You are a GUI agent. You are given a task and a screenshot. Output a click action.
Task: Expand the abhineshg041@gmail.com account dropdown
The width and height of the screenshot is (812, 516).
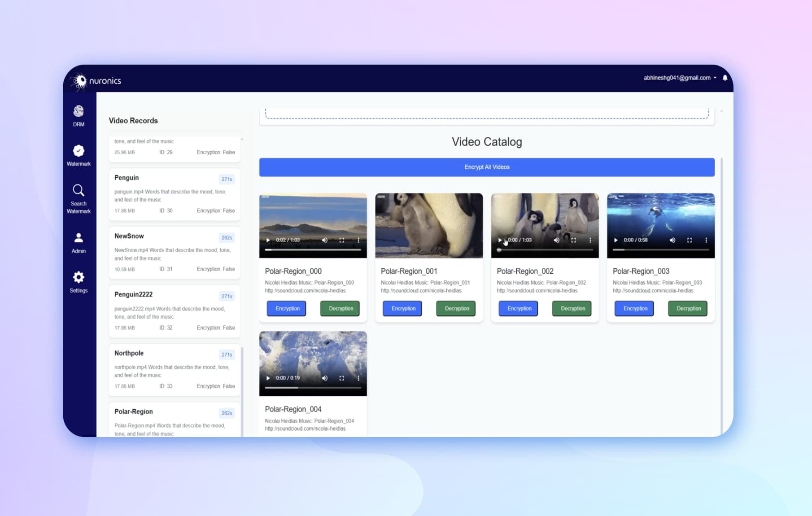click(x=680, y=78)
